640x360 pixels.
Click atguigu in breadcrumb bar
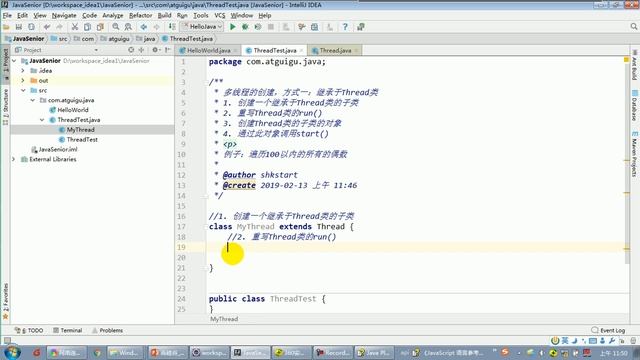(x=115, y=39)
